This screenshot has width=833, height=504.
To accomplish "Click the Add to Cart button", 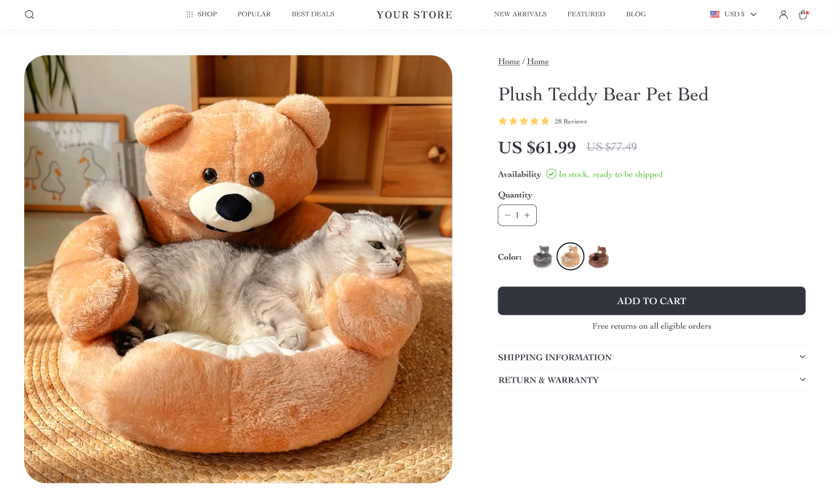I will point(651,301).
